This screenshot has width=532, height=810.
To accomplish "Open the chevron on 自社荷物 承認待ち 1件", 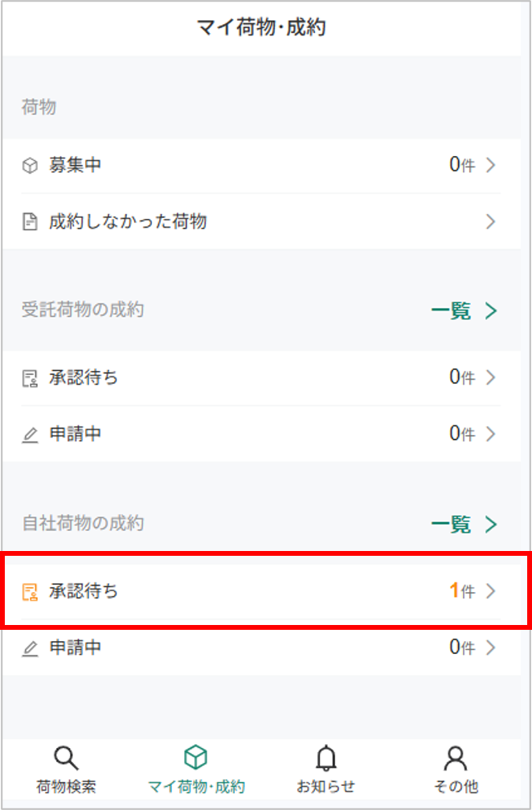I will 491,590.
